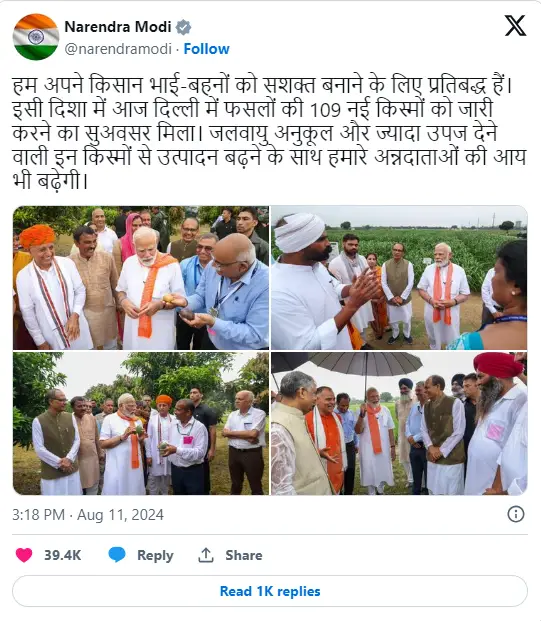541x621 pixels.
Task: Click the share upload arrow icon
Action: (206, 555)
